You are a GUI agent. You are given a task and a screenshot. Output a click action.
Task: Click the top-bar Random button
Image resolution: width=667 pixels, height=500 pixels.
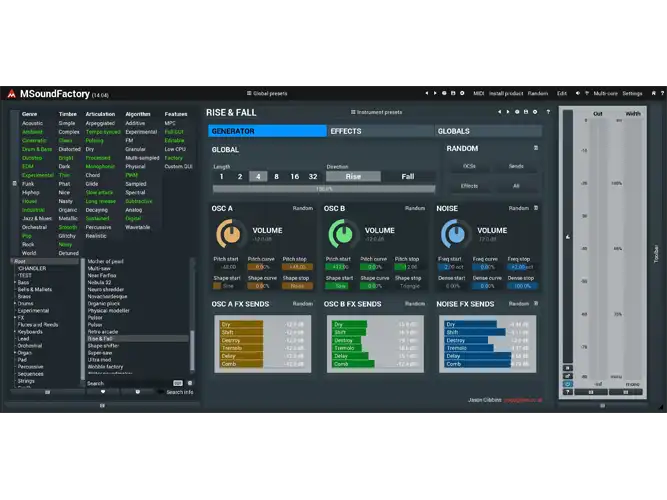pos(538,93)
